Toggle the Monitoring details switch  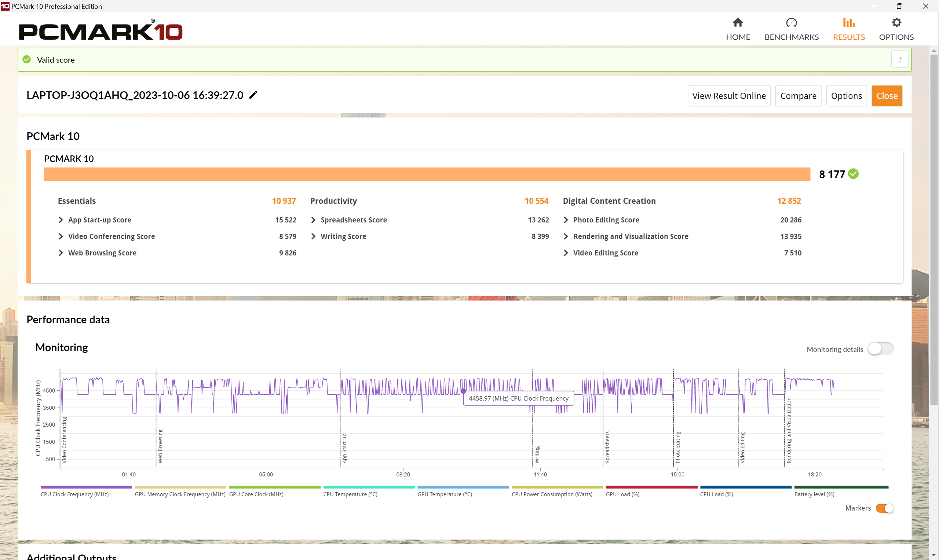tap(880, 349)
